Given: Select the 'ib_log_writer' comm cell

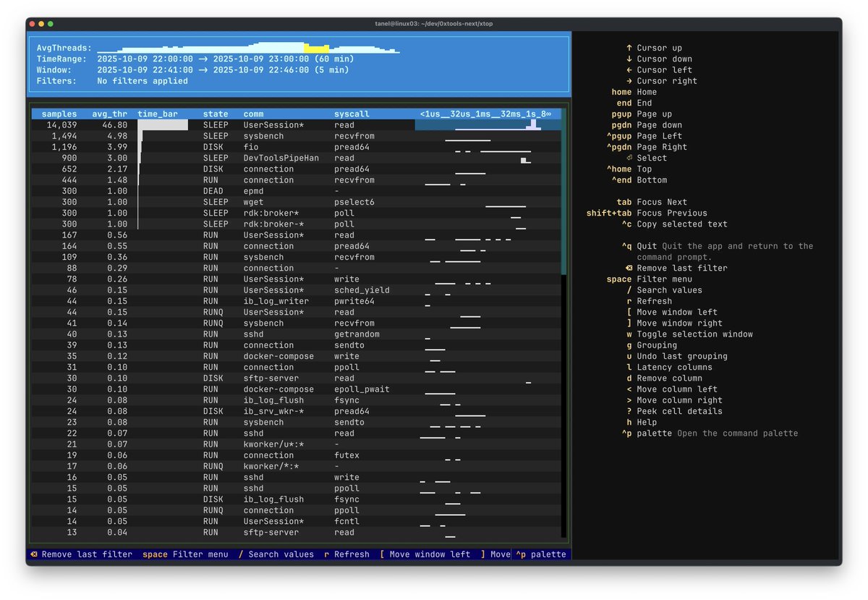Looking at the screenshot, I should pyautogui.click(x=276, y=301).
